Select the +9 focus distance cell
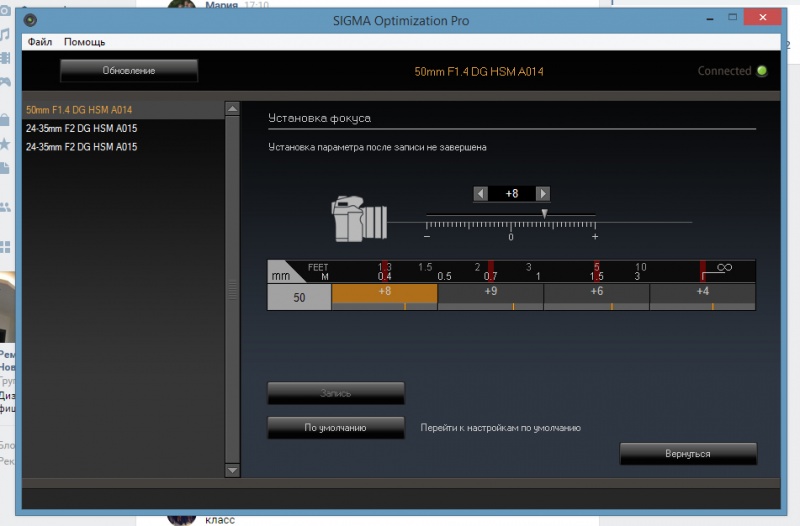Image resolution: width=800 pixels, height=526 pixels. click(490, 292)
